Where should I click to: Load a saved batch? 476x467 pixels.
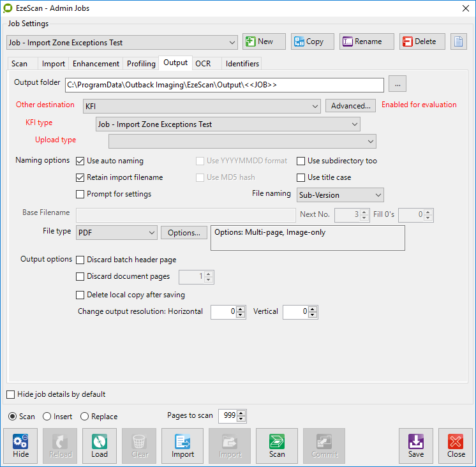pyautogui.click(x=100, y=445)
